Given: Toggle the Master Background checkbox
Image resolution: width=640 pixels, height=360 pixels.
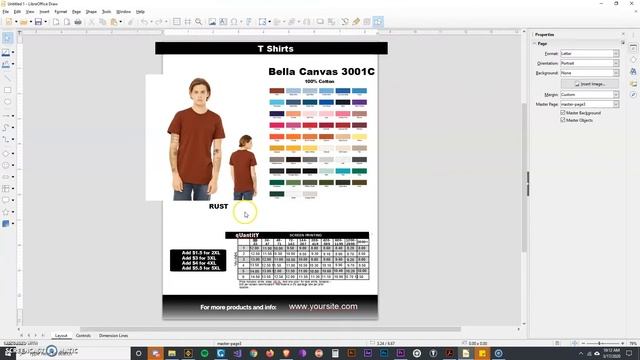Looking at the screenshot, I should tap(563, 113).
